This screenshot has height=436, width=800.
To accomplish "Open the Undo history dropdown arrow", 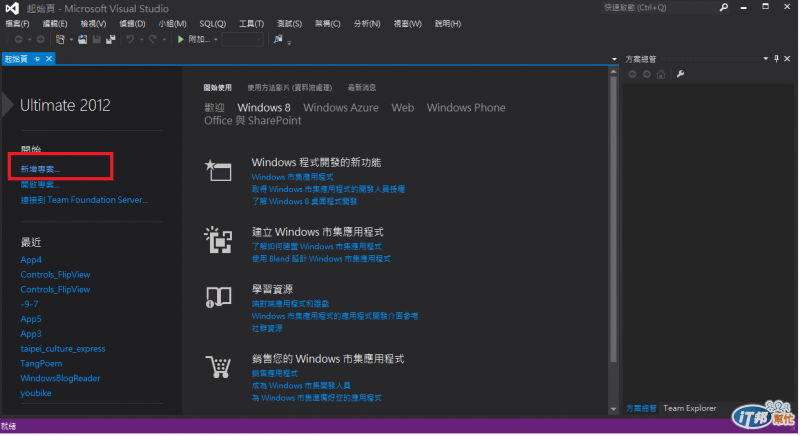I will (141, 40).
